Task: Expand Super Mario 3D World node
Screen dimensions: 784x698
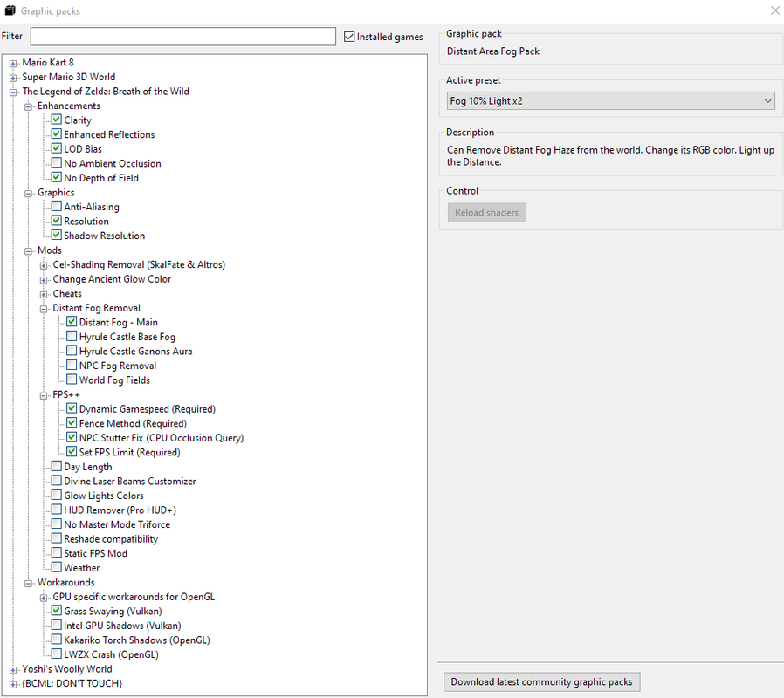Action: 13,78
